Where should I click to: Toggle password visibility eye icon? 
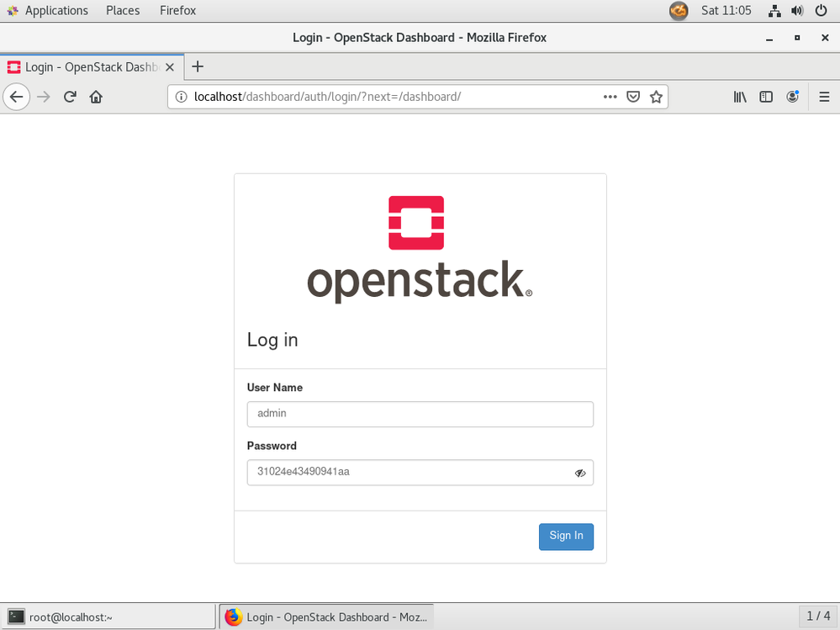tap(580, 473)
